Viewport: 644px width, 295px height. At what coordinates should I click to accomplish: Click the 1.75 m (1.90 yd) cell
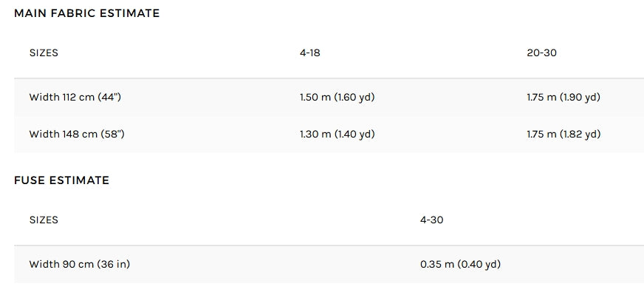coord(563,98)
